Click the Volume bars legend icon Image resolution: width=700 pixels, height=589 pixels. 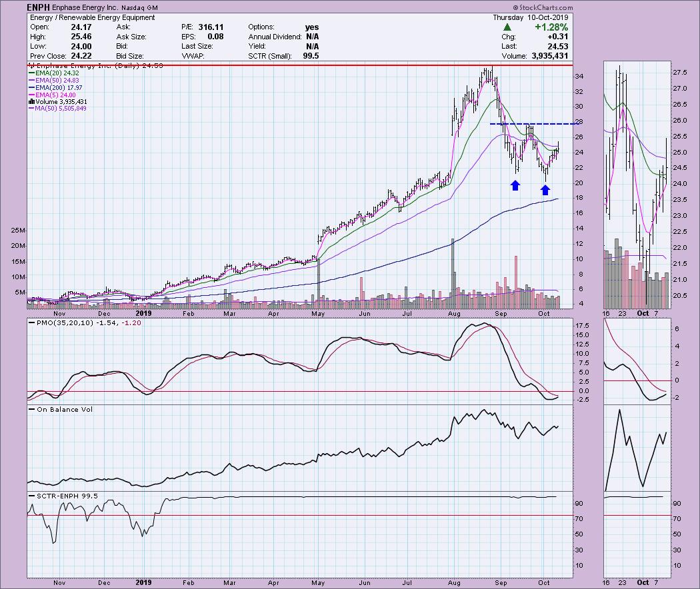(x=32, y=102)
